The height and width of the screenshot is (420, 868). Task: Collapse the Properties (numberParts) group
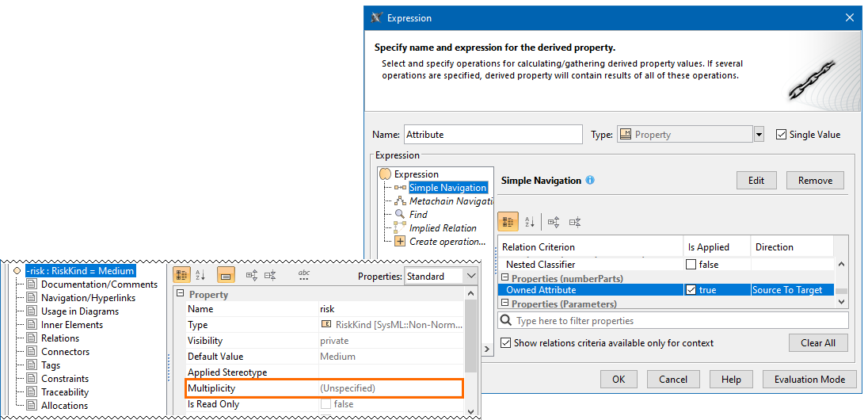click(504, 278)
